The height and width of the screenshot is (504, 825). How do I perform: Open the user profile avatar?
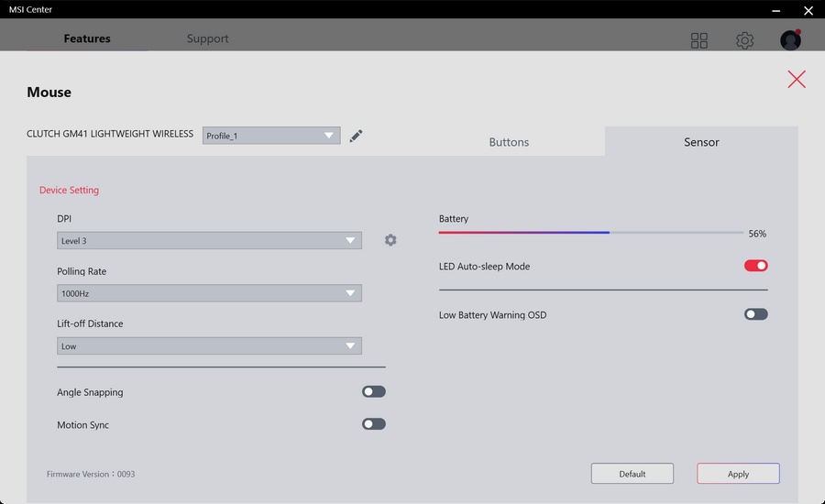pyautogui.click(x=790, y=40)
